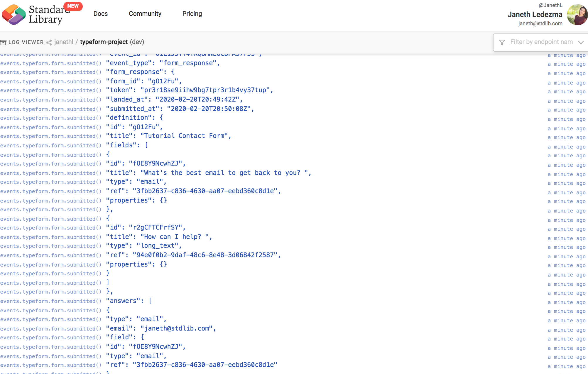
Task: Select the "definition": { log line
Action: pyautogui.click(x=134, y=118)
